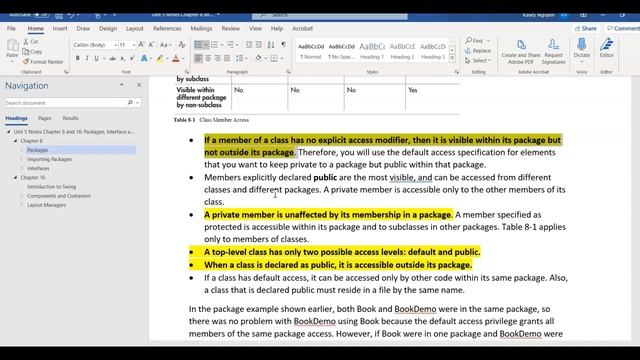
Task: Increase paragraph indent
Action: [x=259, y=44]
